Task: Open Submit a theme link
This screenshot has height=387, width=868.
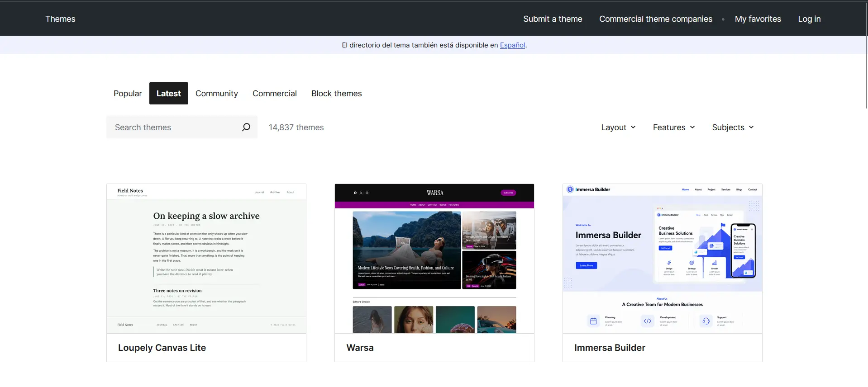Action: pyautogui.click(x=553, y=19)
